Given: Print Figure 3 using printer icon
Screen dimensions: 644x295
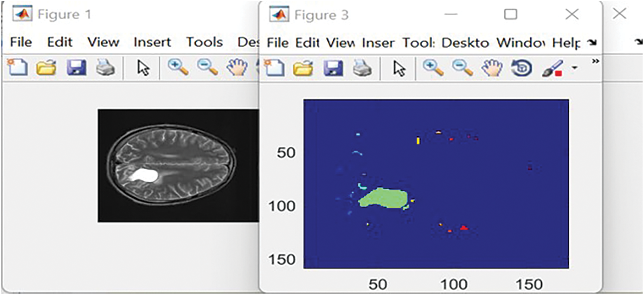Looking at the screenshot, I should point(362,68).
